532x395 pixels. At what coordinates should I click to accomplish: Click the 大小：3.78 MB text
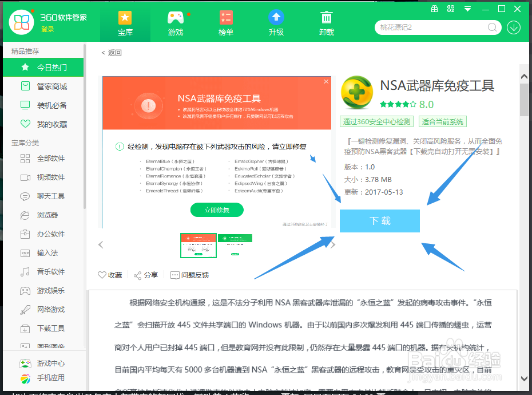(x=368, y=179)
